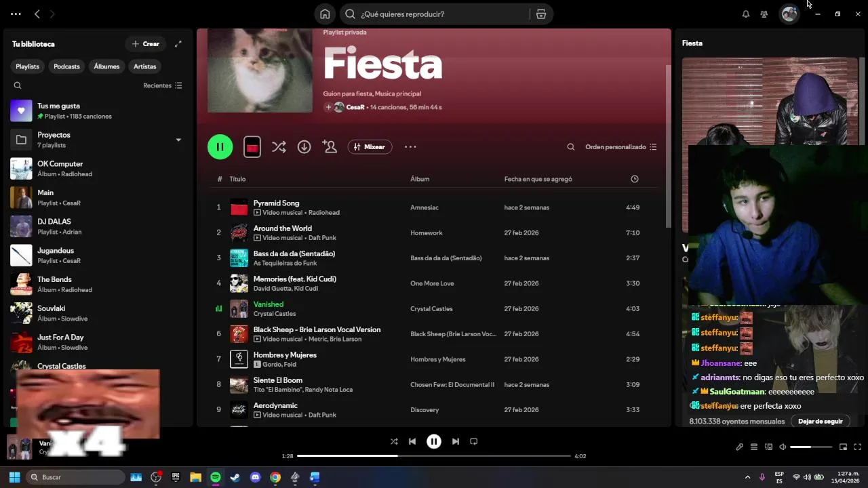Image resolution: width=868 pixels, height=488 pixels.
Task: Pause using the bottom player bar button
Action: 434,441
